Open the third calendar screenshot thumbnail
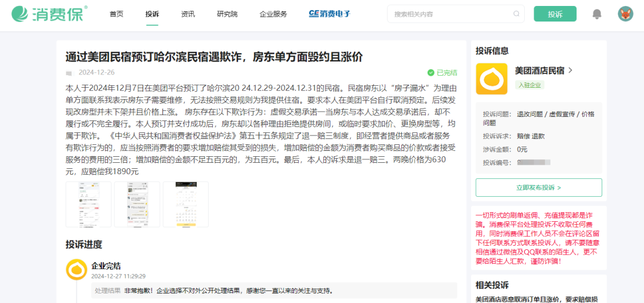Screen dimensions: 644x303 click(x=185, y=204)
